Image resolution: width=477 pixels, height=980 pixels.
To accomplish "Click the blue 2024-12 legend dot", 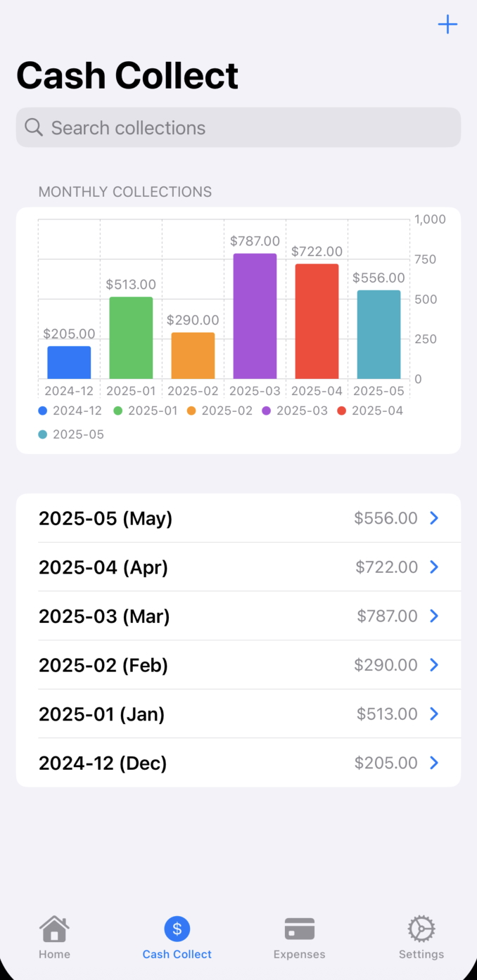I will 43,411.
